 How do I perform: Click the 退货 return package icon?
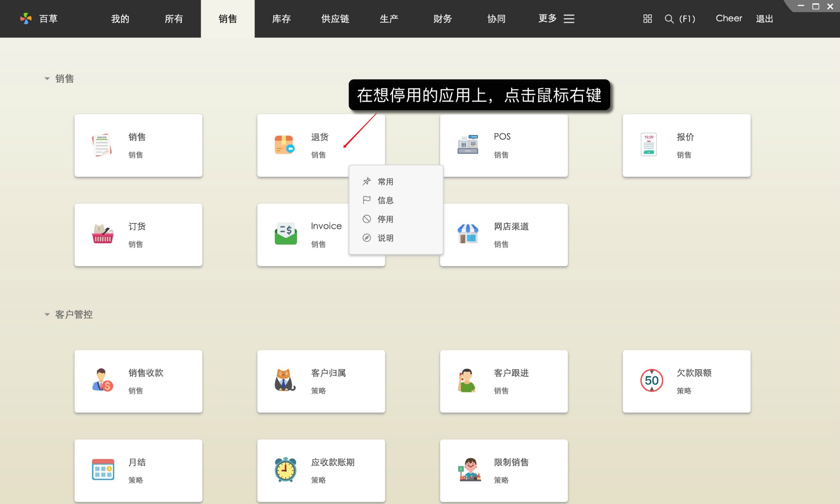tap(285, 145)
